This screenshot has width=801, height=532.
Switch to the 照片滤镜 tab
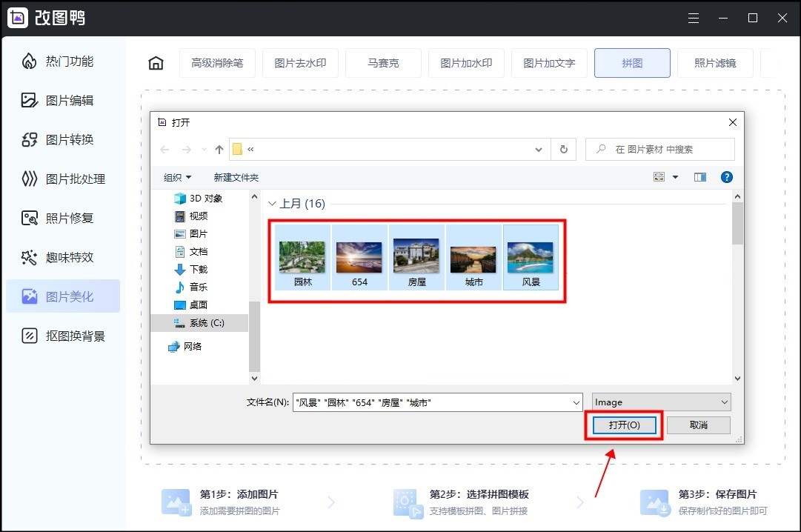(715, 63)
